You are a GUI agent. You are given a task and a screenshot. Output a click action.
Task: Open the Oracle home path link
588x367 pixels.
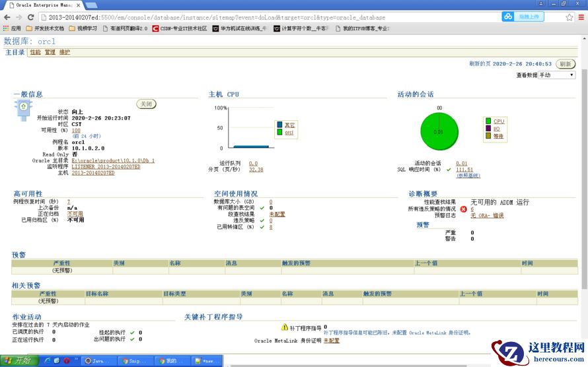point(113,160)
